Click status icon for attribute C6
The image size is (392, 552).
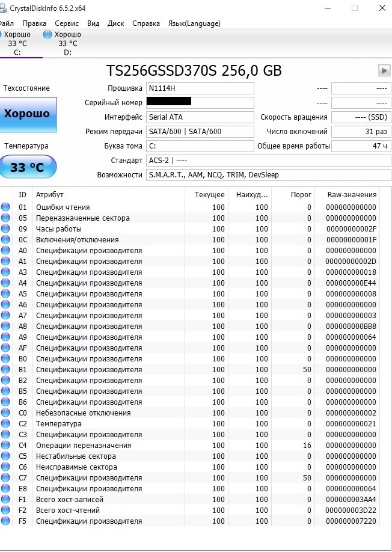click(5, 467)
